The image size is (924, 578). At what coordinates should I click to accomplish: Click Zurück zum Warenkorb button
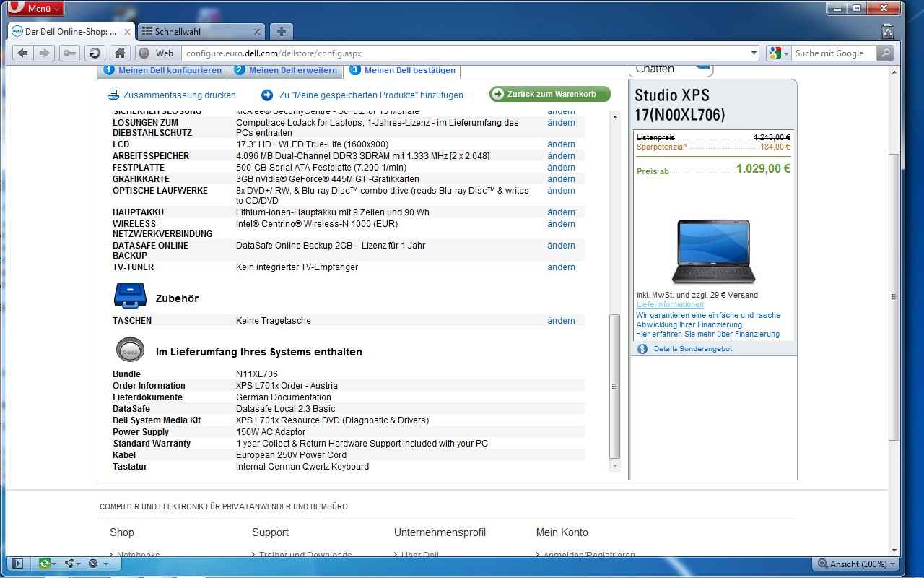tap(550, 94)
